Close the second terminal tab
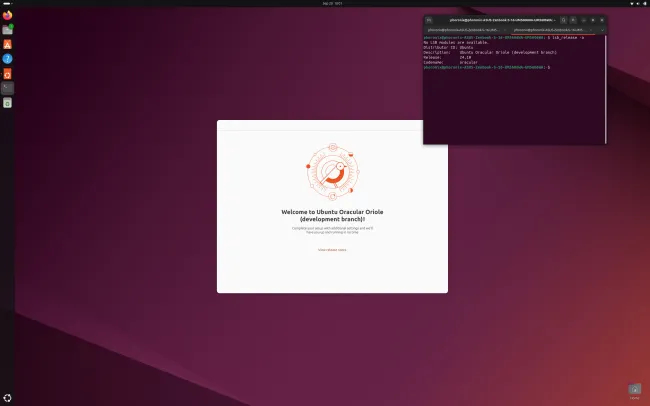The height and width of the screenshot is (406, 650). (x=591, y=30)
